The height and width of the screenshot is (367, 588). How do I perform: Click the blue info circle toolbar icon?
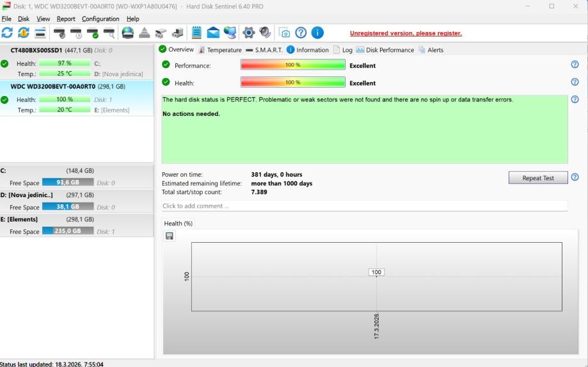[x=317, y=33]
